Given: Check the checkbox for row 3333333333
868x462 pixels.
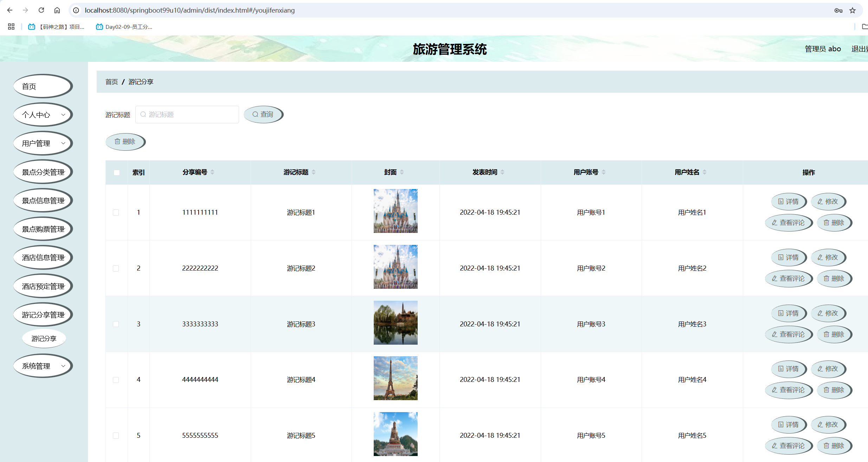Looking at the screenshot, I should [116, 324].
